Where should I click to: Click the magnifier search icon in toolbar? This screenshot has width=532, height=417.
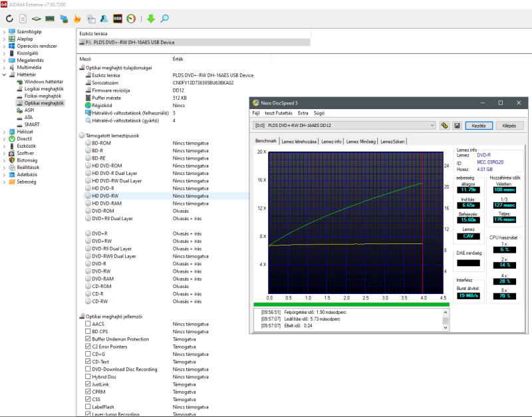164,19
